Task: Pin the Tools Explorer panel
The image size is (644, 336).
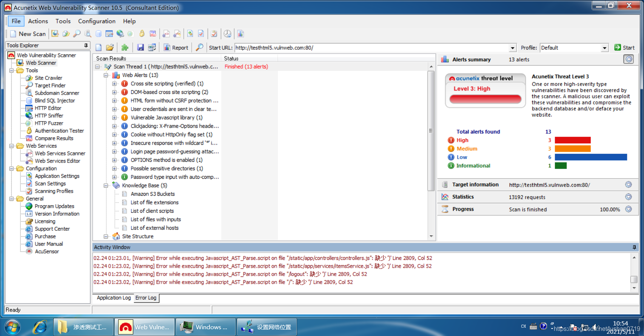Action: point(86,45)
